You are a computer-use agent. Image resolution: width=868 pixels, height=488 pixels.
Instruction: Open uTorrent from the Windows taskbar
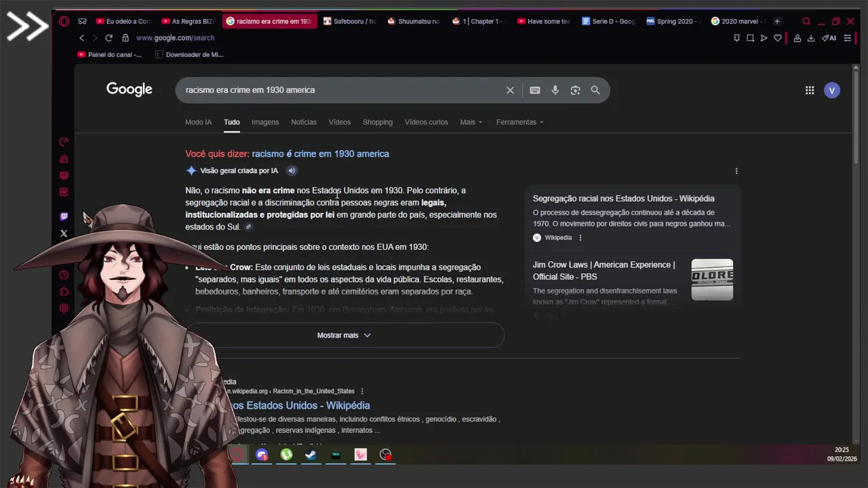(x=286, y=455)
